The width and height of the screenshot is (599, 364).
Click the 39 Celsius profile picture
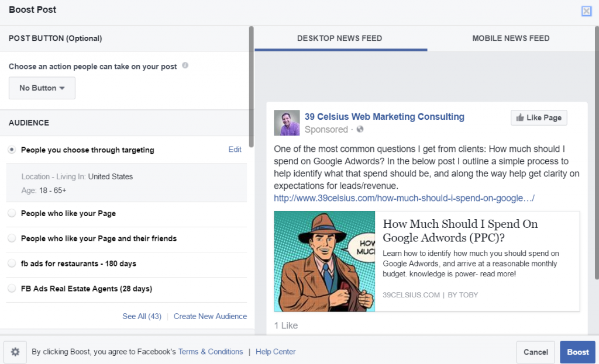pos(287,123)
